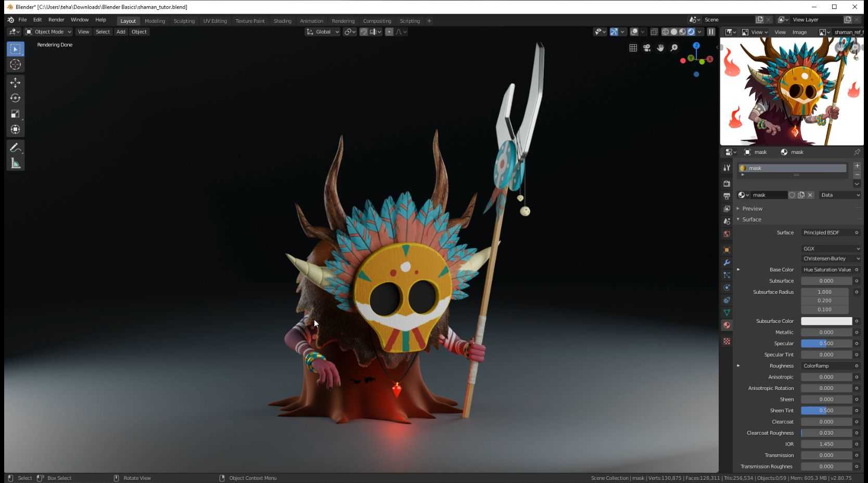Open the World properties tab
Screen dimensions: 868x483
(x=727, y=233)
